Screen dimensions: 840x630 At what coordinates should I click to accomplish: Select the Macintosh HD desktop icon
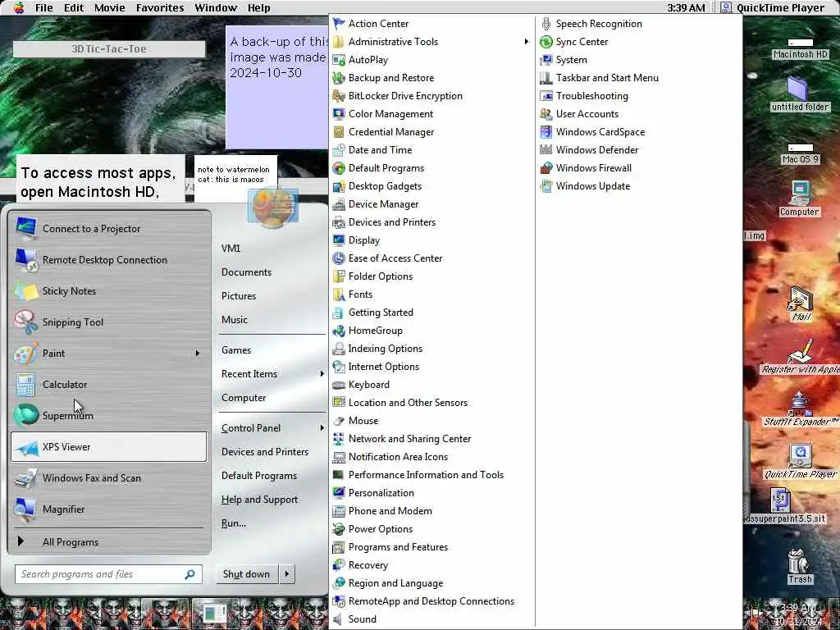coord(800,48)
